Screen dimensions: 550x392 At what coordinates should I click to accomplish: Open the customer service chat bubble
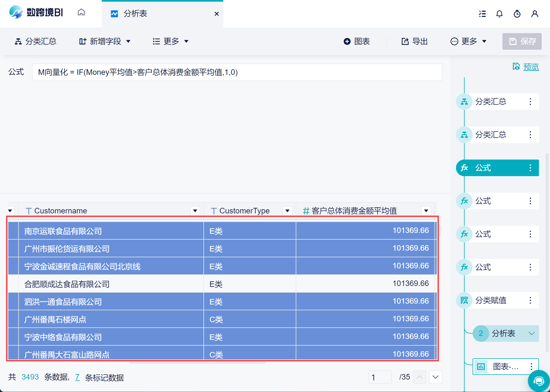click(x=538, y=381)
